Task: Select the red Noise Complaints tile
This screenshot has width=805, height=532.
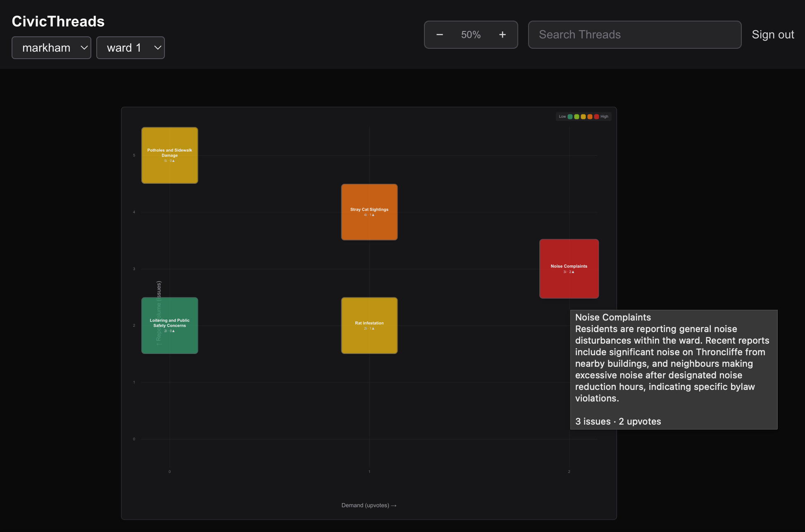Action: pyautogui.click(x=569, y=268)
